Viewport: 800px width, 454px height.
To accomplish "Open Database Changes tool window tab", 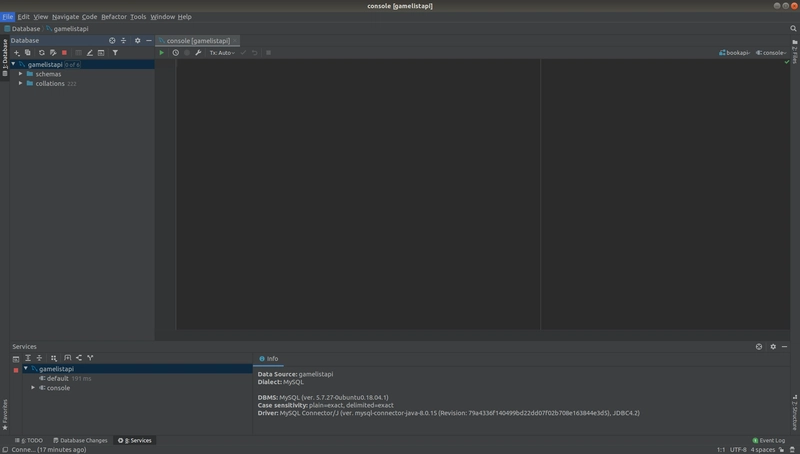I will [x=80, y=440].
